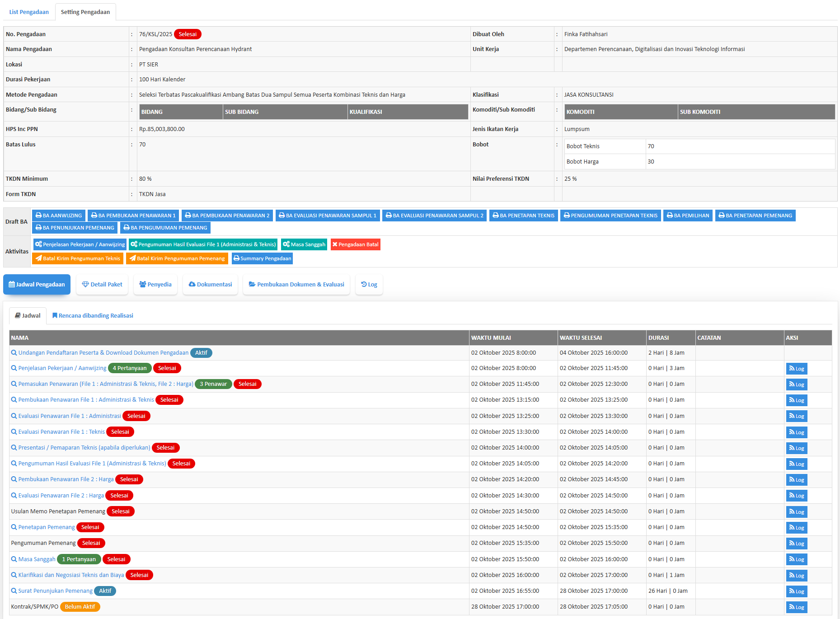Open Log for Kontrak/SPMK/PO row
840x619 pixels.
pyautogui.click(x=796, y=607)
